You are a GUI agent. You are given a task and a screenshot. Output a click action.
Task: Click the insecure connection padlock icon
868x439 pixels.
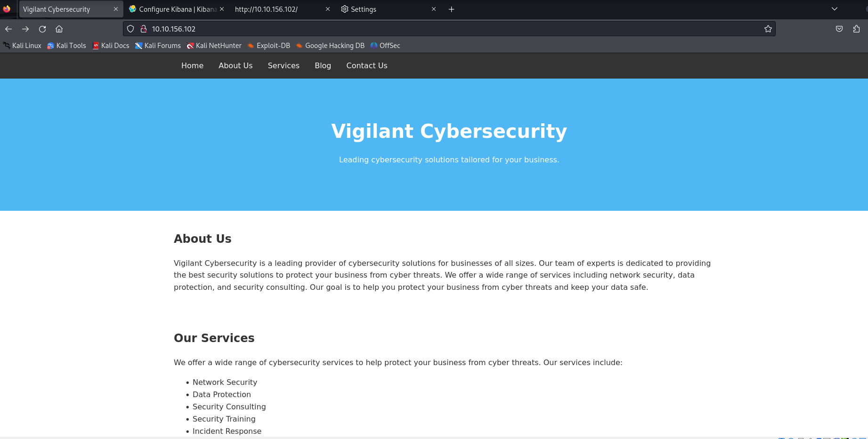[x=144, y=29]
